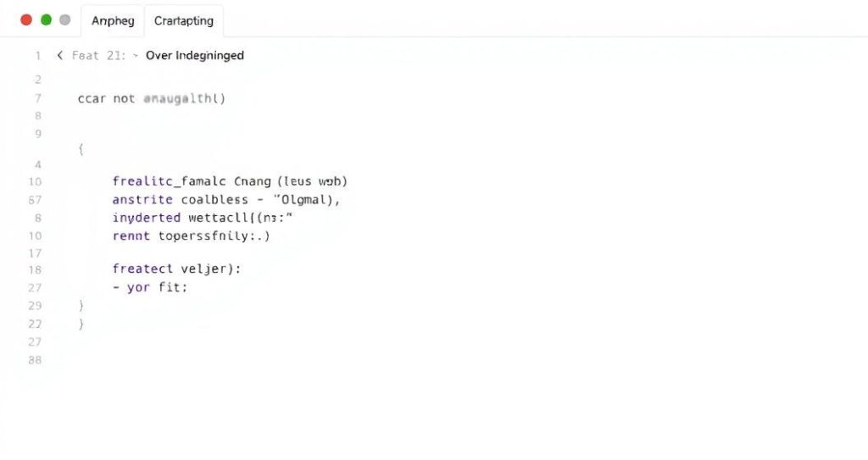Click the gray window button
The width and height of the screenshot is (868, 460).
[65, 20]
